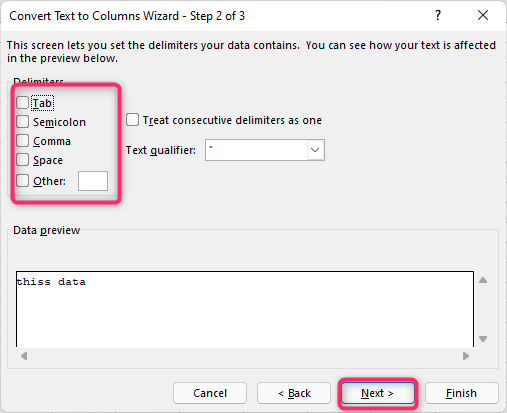Click the help question mark icon
The width and height of the screenshot is (507, 413).
pos(438,15)
